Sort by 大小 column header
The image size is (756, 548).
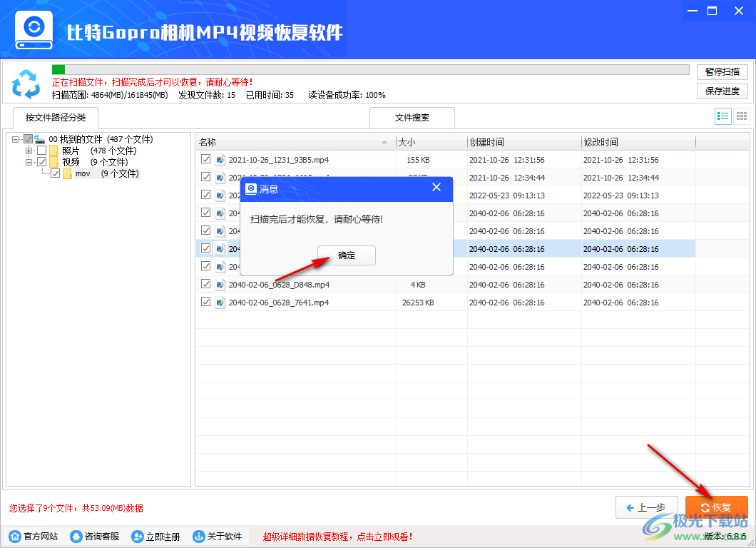(431, 142)
